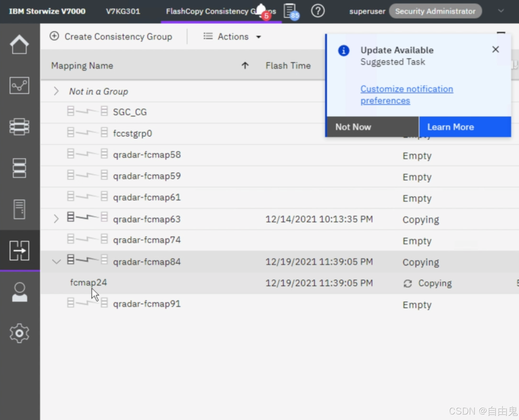
Task: Click the Mapping Name column header
Action: [x=82, y=66]
